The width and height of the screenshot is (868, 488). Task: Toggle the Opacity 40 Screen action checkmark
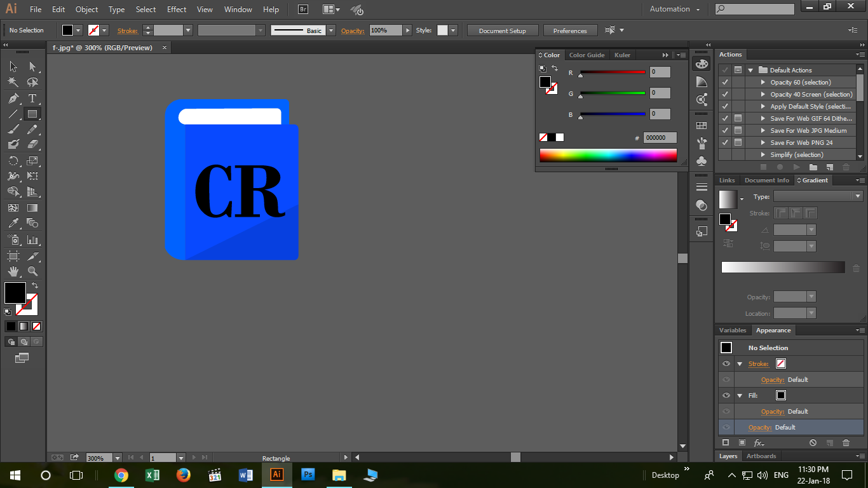click(x=725, y=94)
